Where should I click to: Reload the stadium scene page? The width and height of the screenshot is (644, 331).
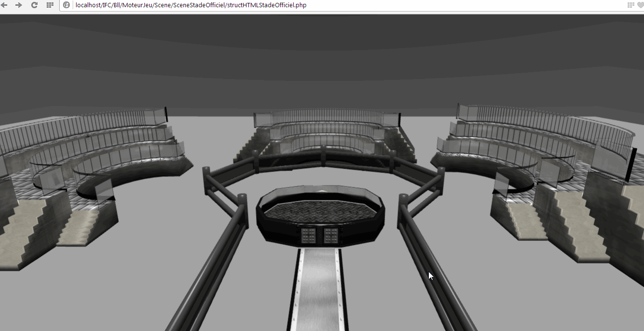(34, 5)
